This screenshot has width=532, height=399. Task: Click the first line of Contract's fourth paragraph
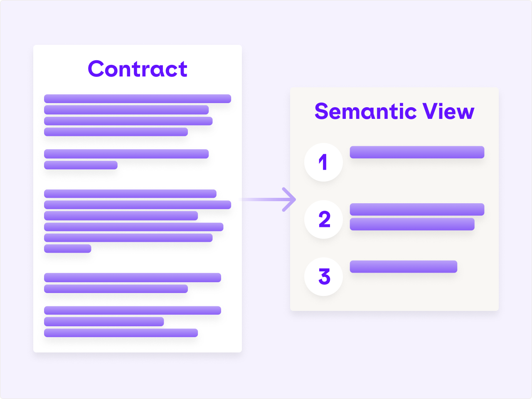click(x=133, y=277)
